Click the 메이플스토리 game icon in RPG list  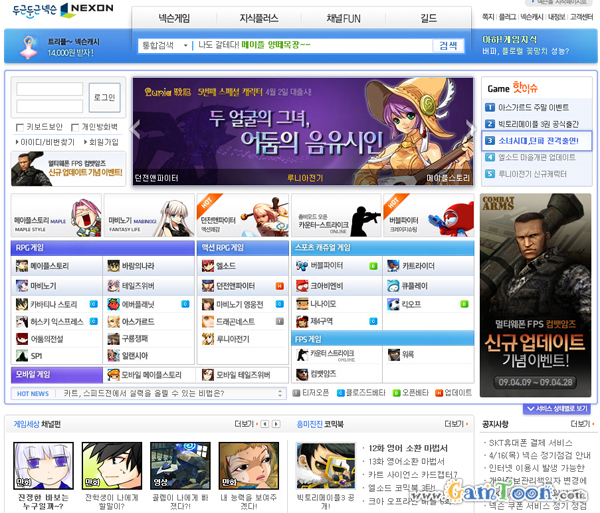21,266
